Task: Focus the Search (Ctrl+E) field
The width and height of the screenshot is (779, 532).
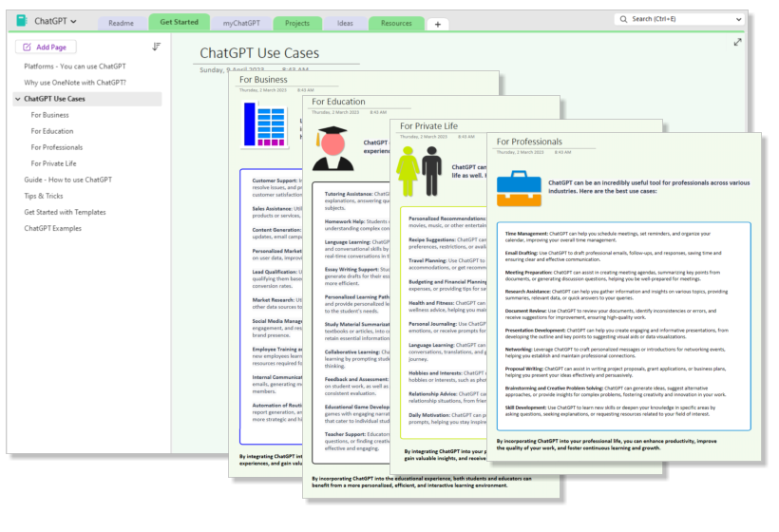Action: tap(679, 19)
